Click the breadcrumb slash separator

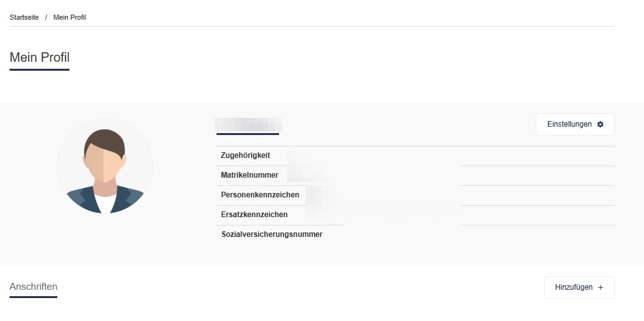tap(46, 17)
